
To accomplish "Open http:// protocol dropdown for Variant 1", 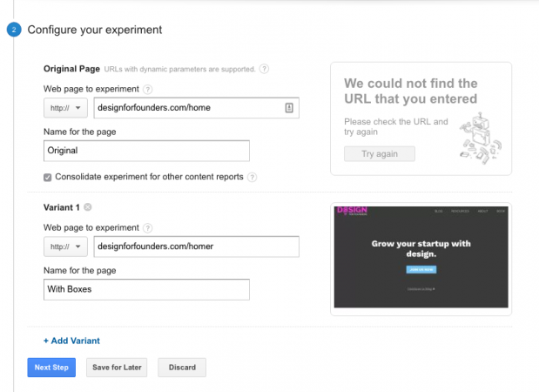I will 65,247.
